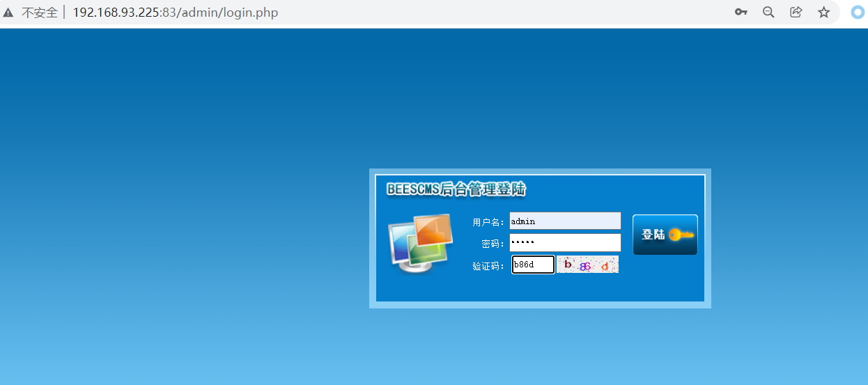Click the blue circle extension icon
The width and height of the screenshot is (868, 385).
tap(858, 12)
